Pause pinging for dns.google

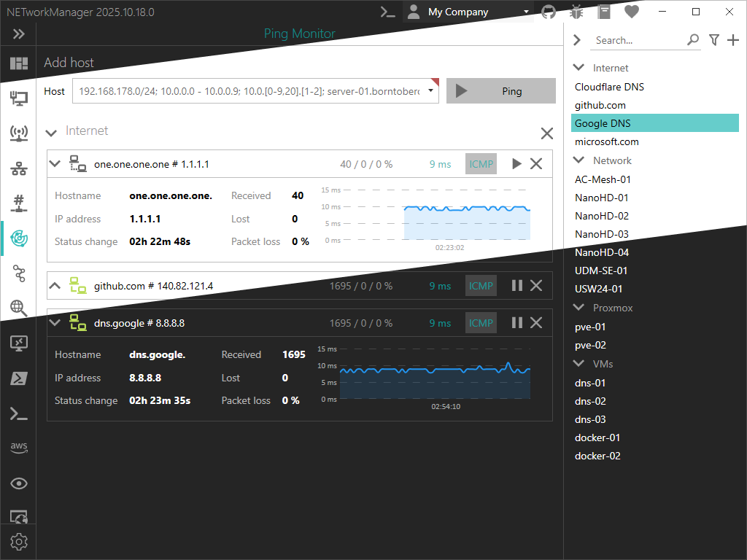[x=517, y=322]
